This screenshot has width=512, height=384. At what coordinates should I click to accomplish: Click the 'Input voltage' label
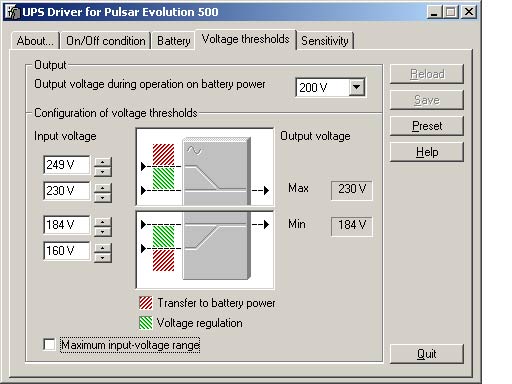(x=65, y=136)
